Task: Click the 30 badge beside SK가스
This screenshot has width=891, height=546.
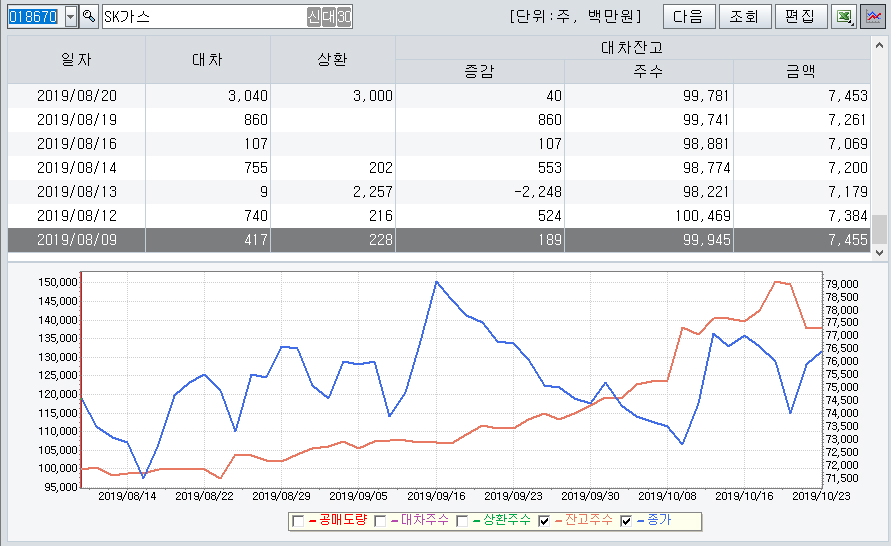Action: [x=344, y=17]
